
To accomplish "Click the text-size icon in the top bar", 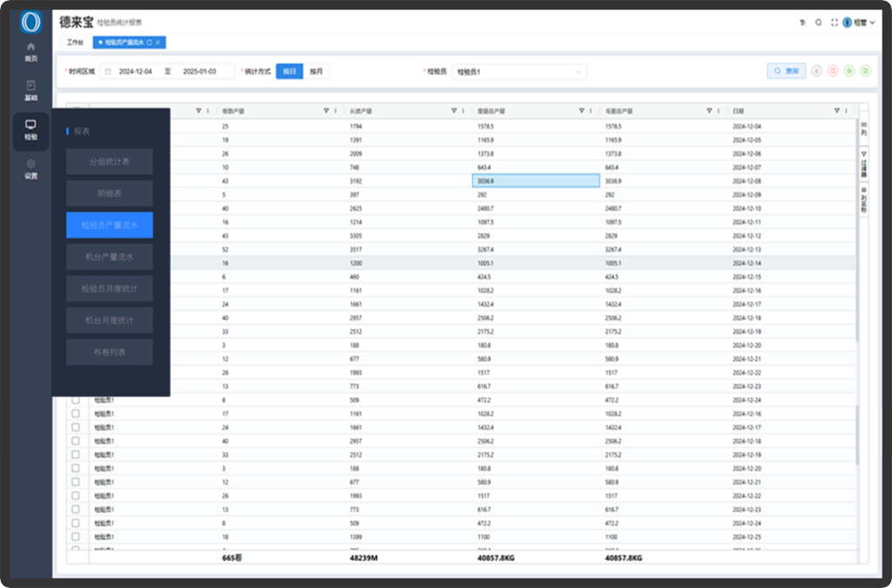I will [802, 23].
